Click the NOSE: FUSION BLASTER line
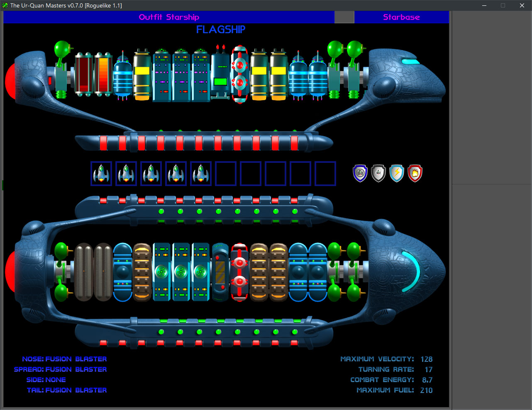Viewport: 532px width, 410px height. [x=64, y=359]
